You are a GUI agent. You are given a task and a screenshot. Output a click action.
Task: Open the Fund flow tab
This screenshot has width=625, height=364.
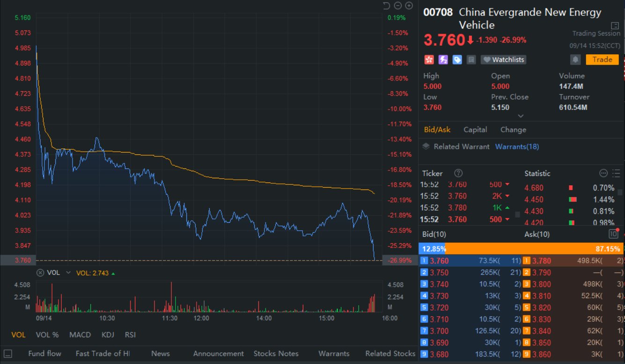[x=44, y=354]
